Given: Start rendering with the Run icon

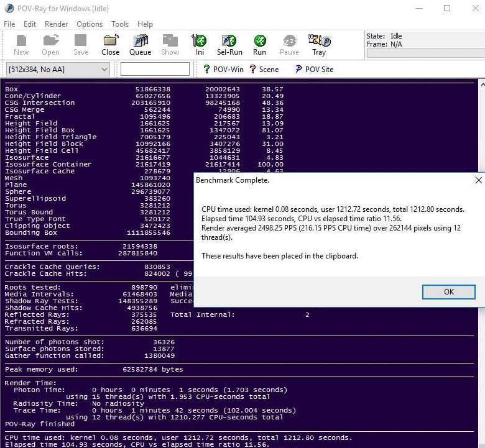Looking at the screenshot, I should (x=259, y=45).
